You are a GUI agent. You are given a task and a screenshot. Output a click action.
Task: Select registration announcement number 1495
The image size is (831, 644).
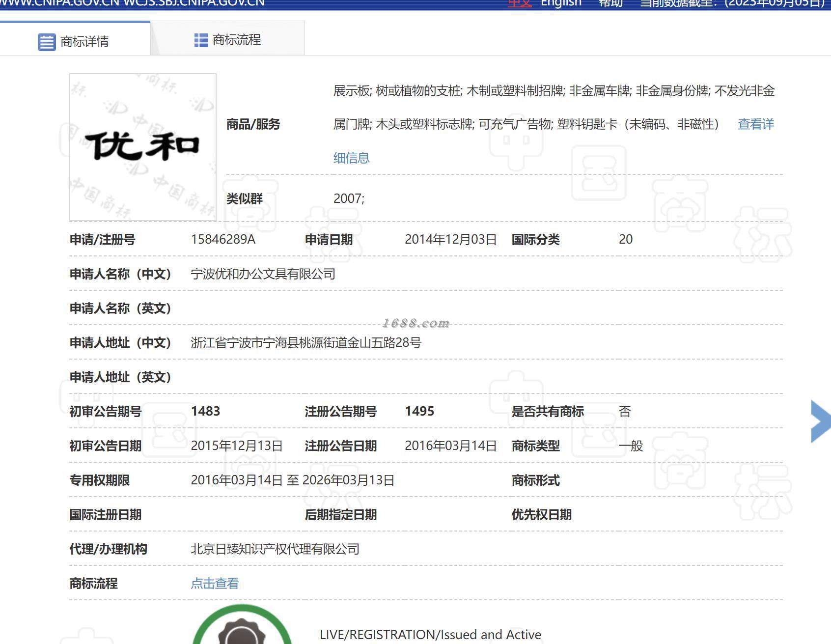419,411
